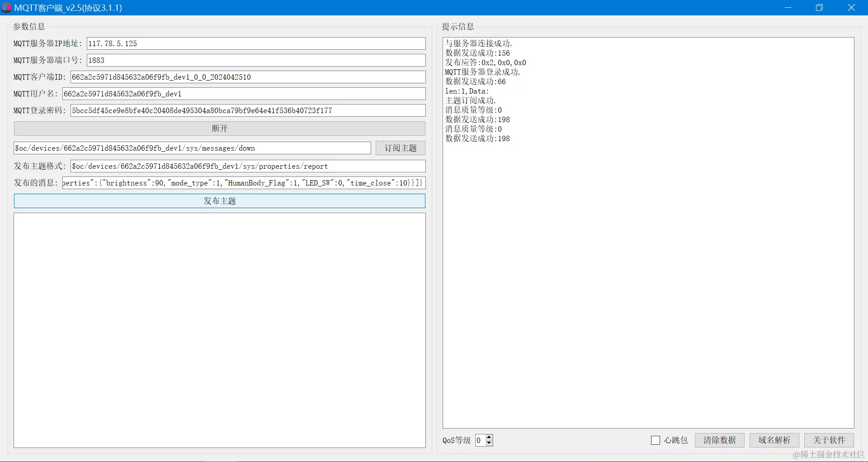Click the MQTT client app icon in title bar
Image resolution: width=868 pixels, height=462 pixels.
pyautogui.click(x=6, y=8)
